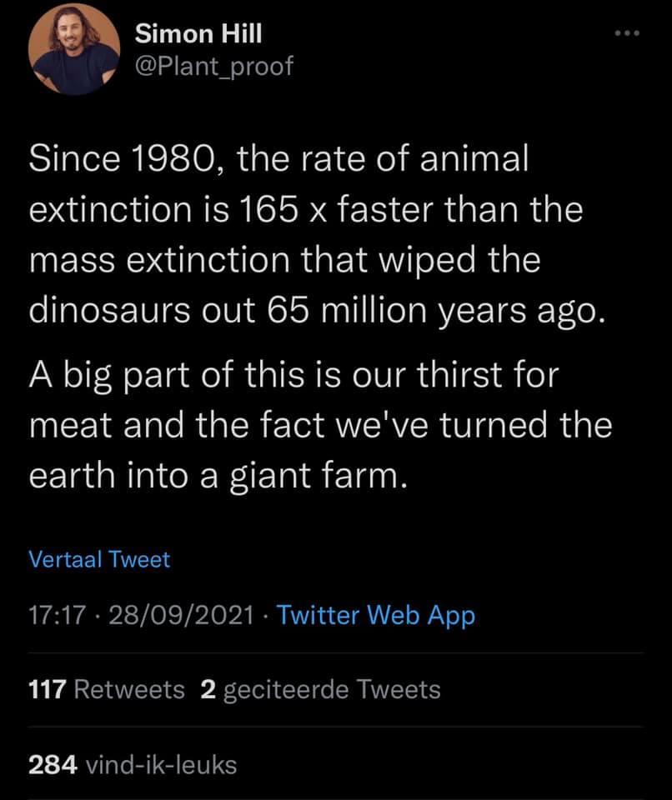
Task: Open the 2 geciteerde Tweets list
Action: pos(321,690)
